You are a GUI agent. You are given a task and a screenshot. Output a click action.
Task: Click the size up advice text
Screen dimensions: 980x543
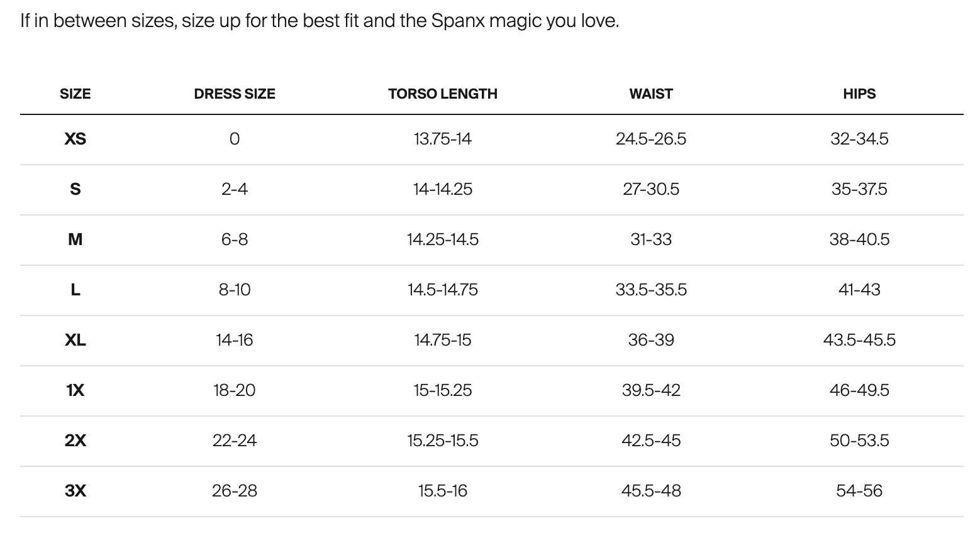320,21
